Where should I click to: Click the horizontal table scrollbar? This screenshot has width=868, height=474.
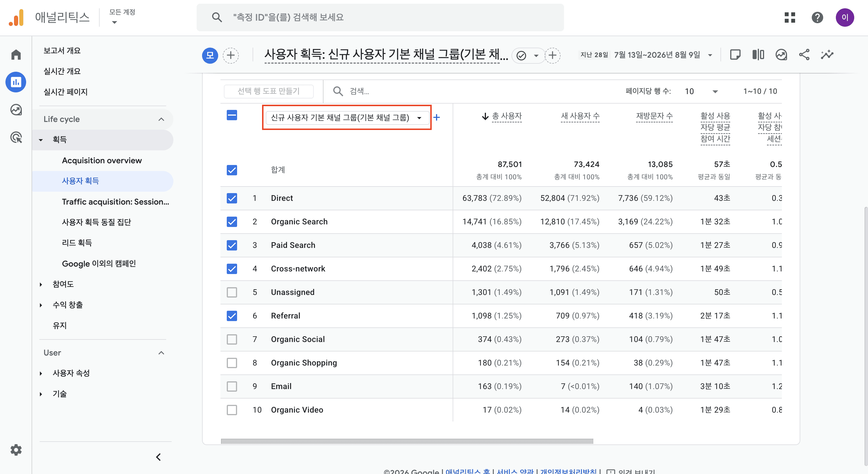coord(407,441)
